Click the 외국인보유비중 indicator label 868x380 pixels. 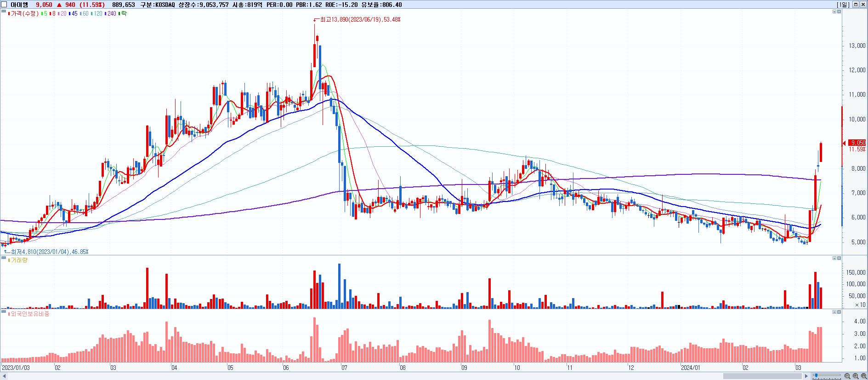(x=28, y=314)
